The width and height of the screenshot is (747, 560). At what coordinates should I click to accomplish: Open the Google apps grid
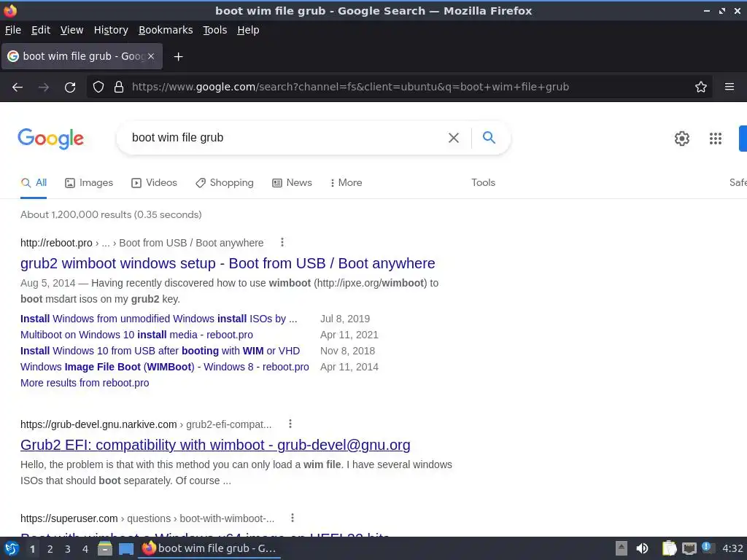point(715,138)
